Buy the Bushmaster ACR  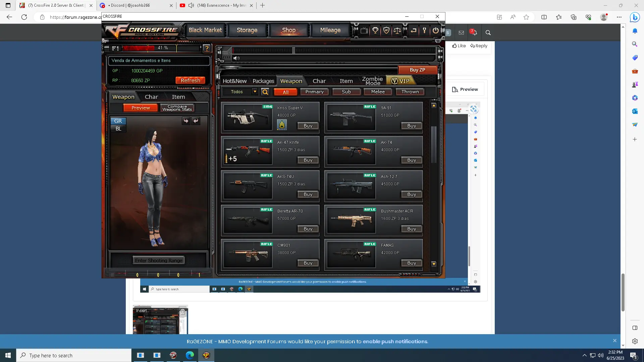coord(412,229)
